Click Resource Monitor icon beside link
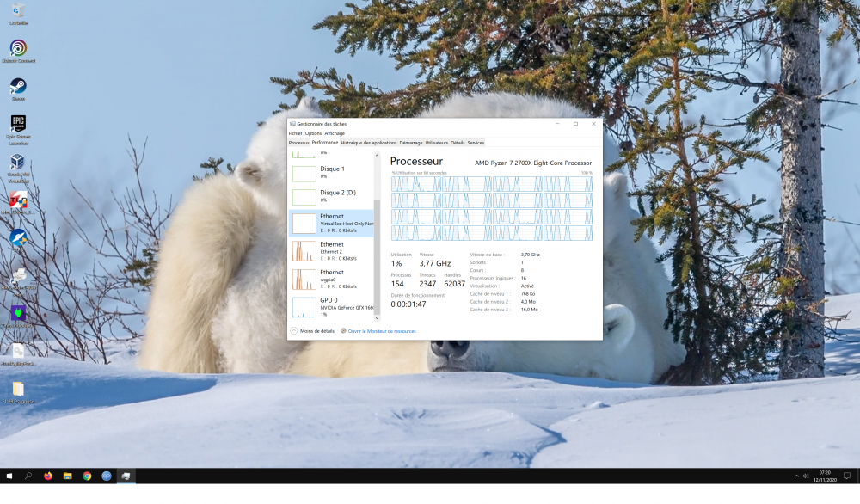 pyautogui.click(x=343, y=331)
